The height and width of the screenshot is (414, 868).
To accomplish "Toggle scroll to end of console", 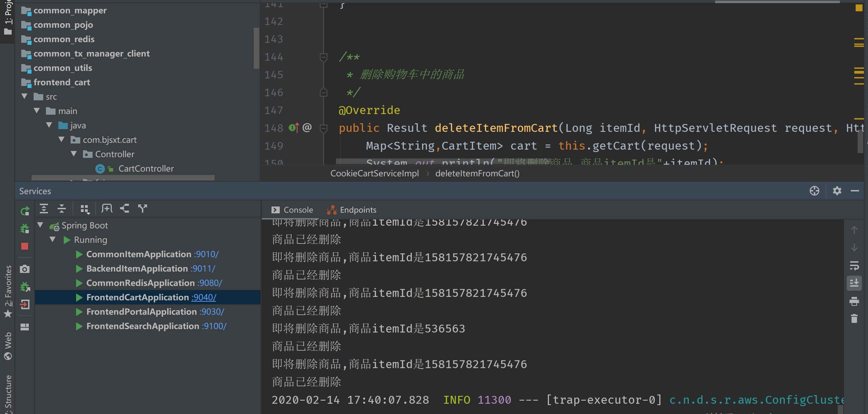I will (854, 283).
